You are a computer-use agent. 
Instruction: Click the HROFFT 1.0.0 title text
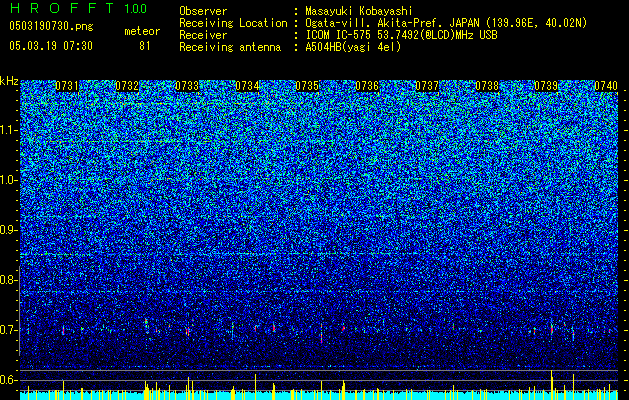(78, 8)
